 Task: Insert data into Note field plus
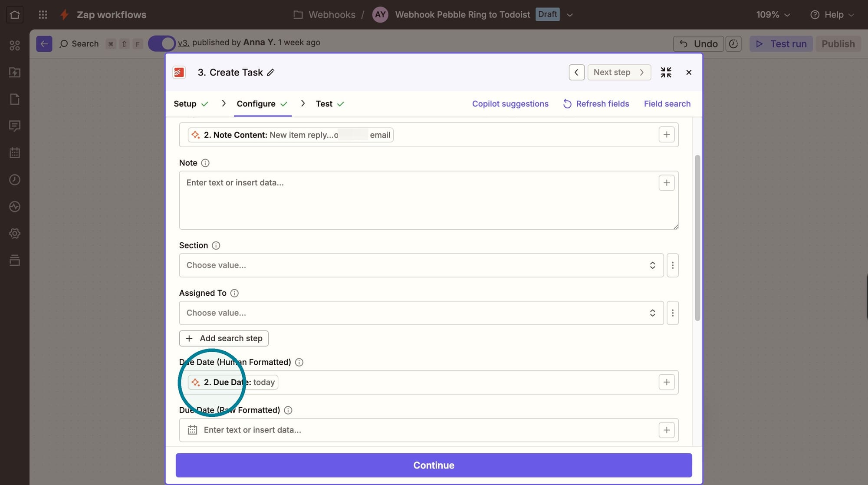point(667,183)
